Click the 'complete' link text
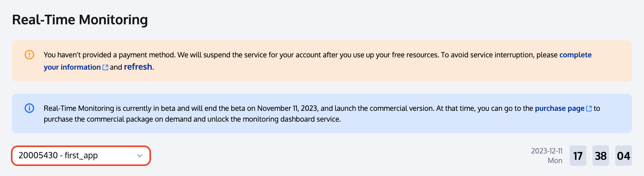This screenshot has width=644, height=176. pos(575,55)
